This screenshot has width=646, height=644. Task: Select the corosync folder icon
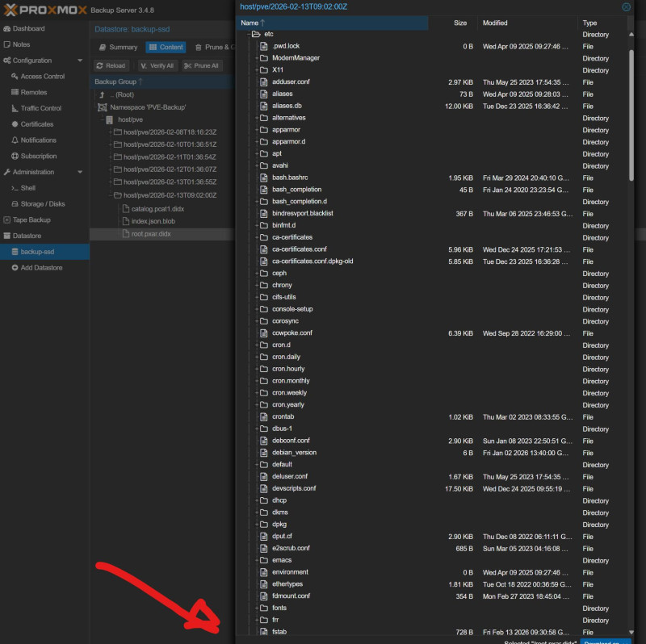264,320
